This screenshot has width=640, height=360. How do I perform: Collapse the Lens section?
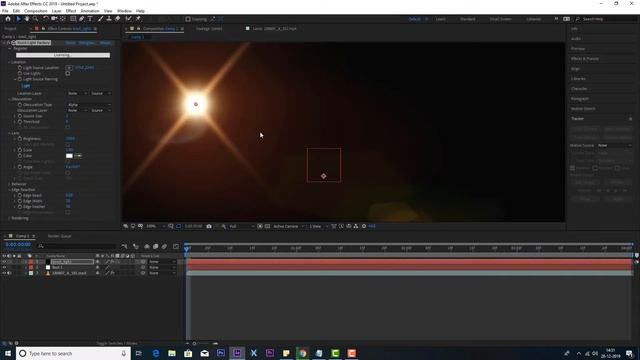coord(9,133)
